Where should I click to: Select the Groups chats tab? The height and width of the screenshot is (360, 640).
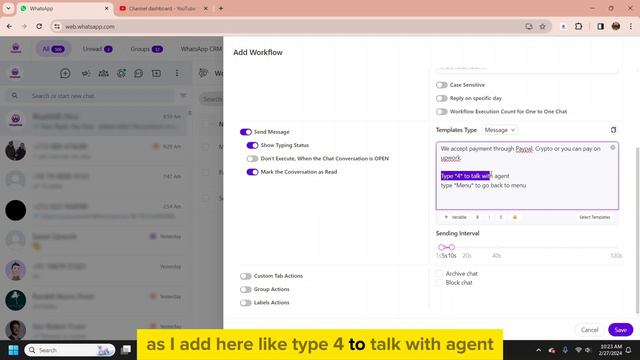click(x=146, y=49)
